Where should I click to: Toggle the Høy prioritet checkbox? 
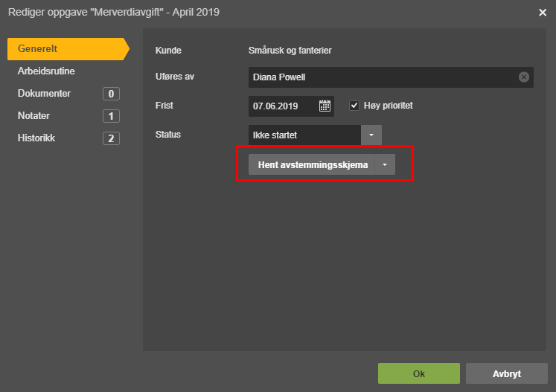tap(354, 106)
